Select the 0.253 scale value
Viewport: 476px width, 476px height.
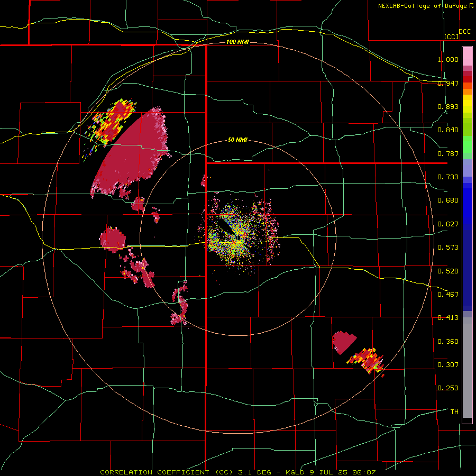point(448,388)
